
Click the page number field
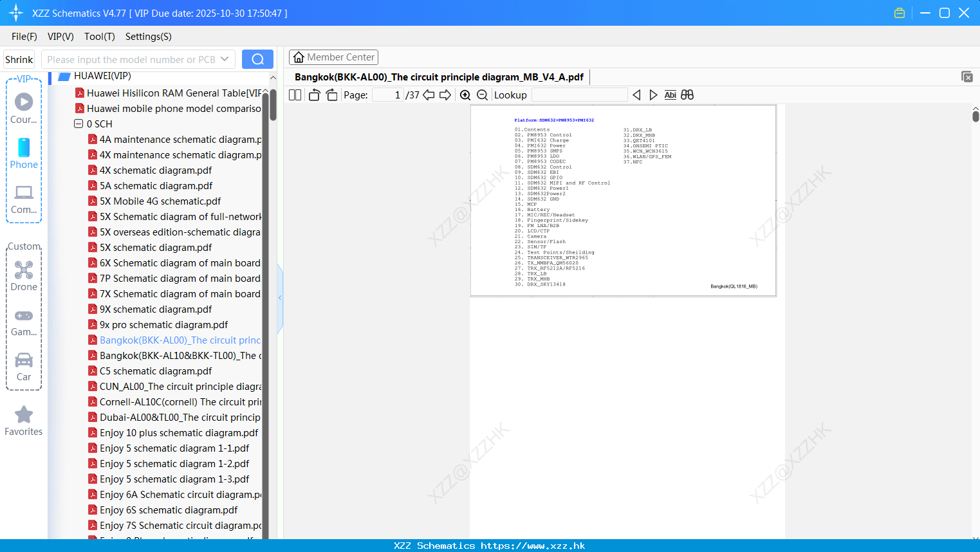coord(388,95)
